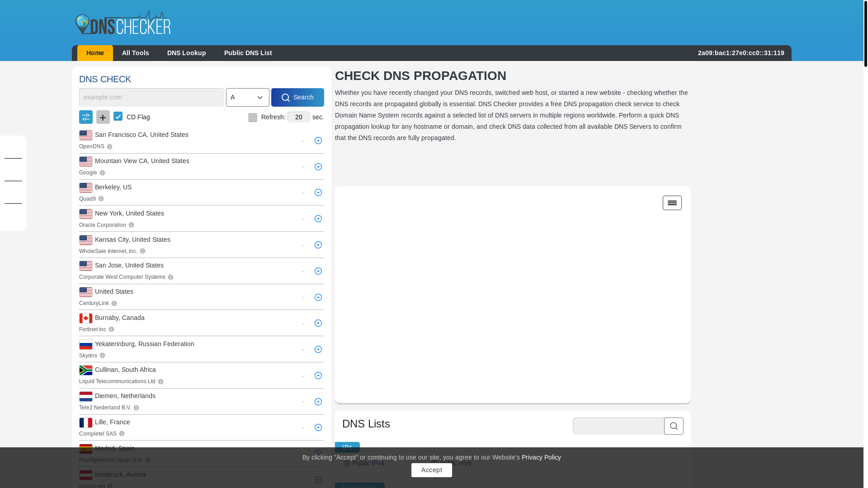
Task: Open info icon next to Skydns
Action: pyautogui.click(x=102, y=356)
